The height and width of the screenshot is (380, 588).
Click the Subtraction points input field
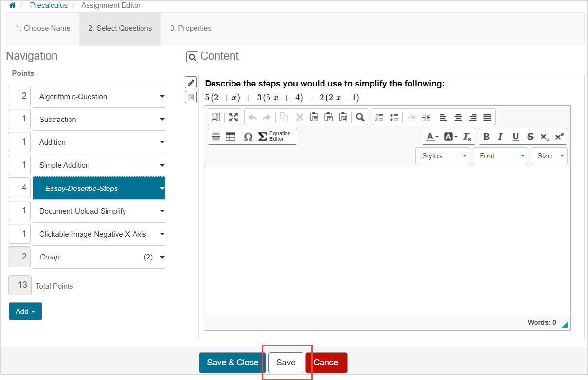pyautogui.click(x=19, y=120)
